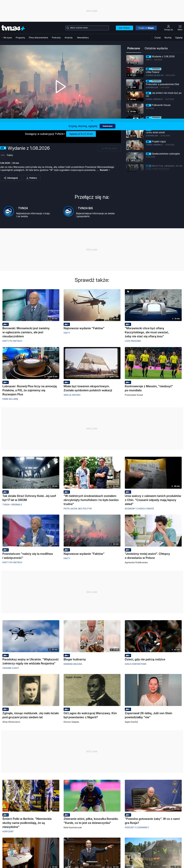Open the AliExpress package video thumbnail

click(153, 472)
